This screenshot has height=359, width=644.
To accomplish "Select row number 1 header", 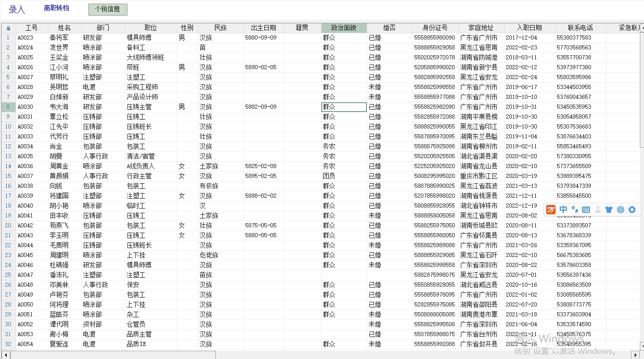I will click(8, 38).
